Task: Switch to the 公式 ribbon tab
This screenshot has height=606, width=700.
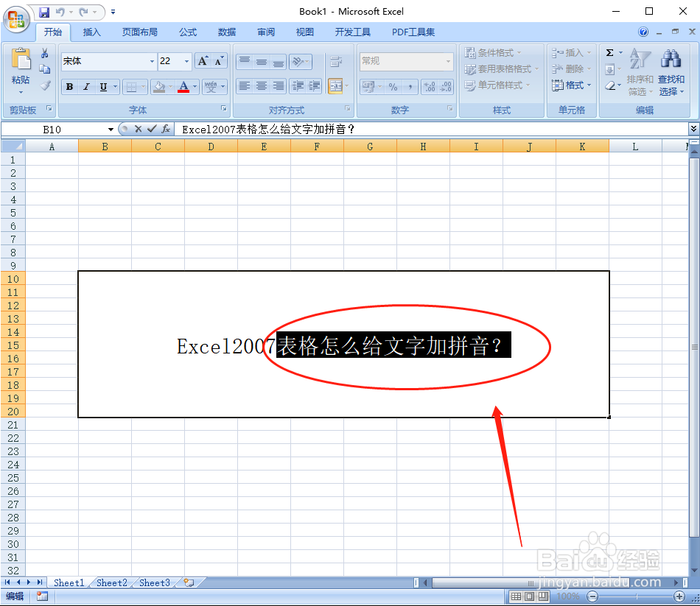Action: [x=188, y=32]
